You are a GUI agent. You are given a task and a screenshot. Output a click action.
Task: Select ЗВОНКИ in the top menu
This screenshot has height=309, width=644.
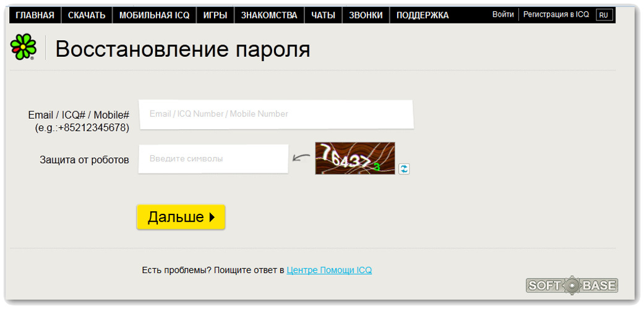[366, 15]
